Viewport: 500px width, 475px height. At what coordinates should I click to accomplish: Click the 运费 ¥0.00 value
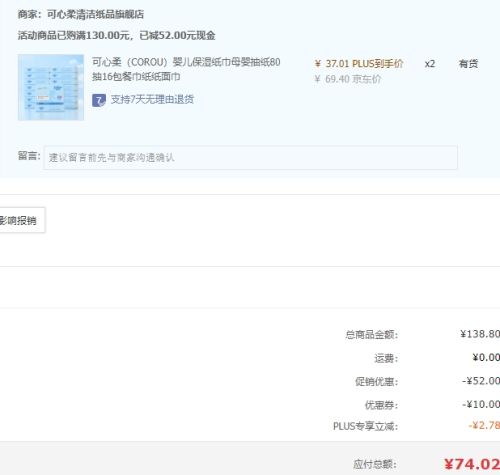tap(486, 357)
